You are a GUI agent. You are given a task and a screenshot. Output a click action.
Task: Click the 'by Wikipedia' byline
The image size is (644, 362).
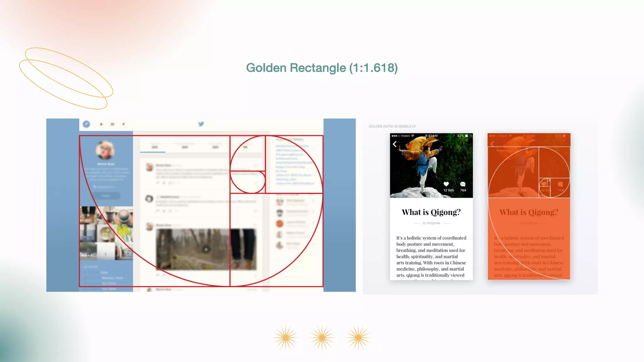pyautogui.click(x=431, y=223)
